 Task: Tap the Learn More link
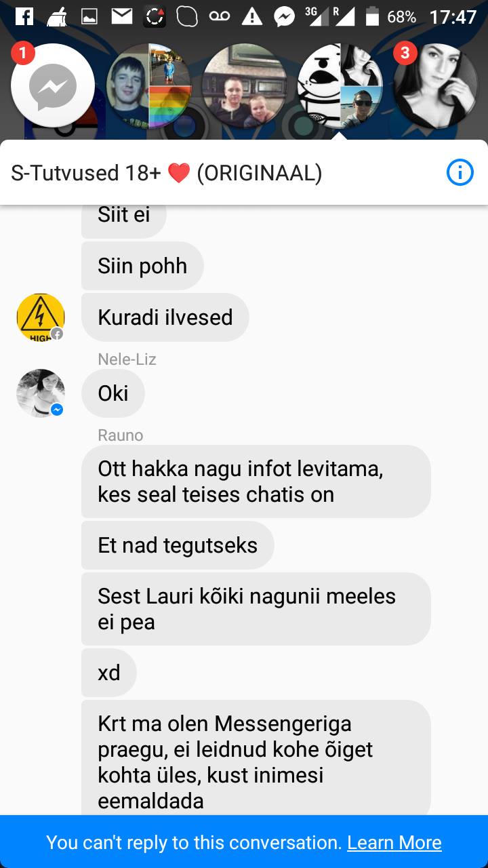[394, 843]
